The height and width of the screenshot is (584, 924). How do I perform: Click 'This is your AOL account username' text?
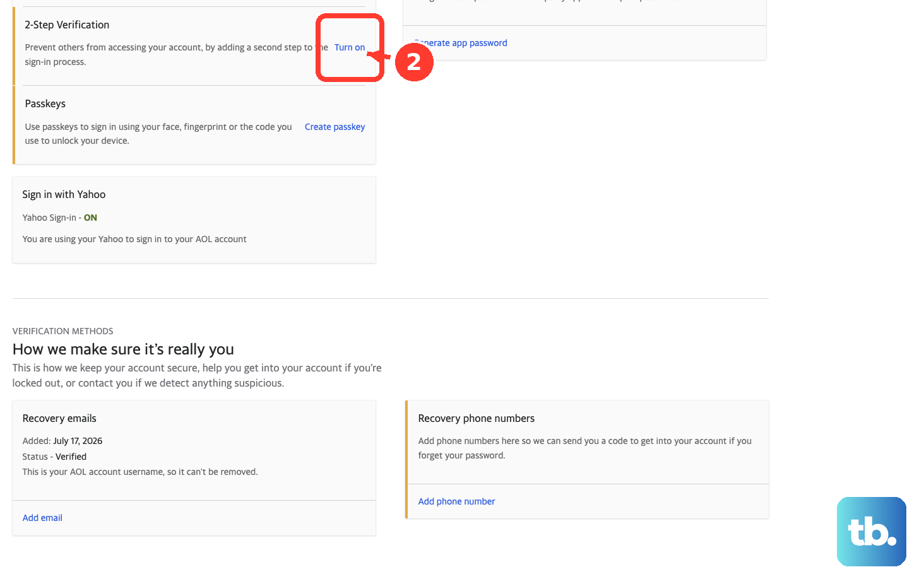(x=140, y=472)
